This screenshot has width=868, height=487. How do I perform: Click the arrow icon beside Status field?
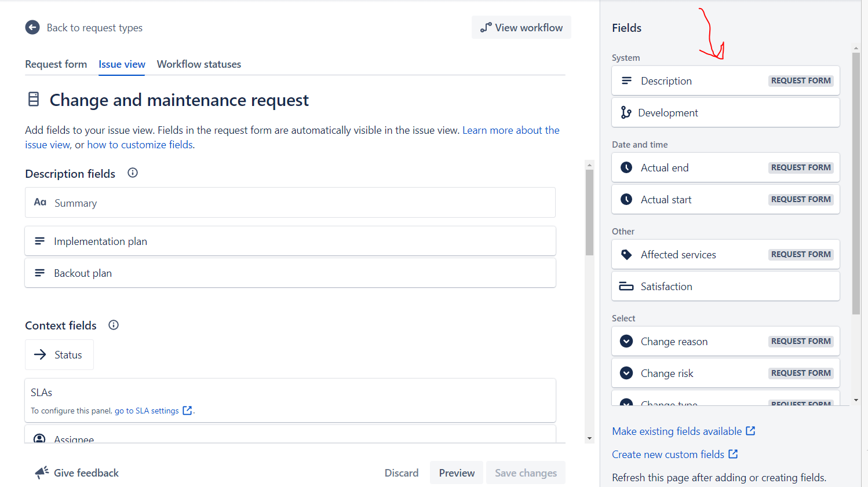[x=39, y=354]
